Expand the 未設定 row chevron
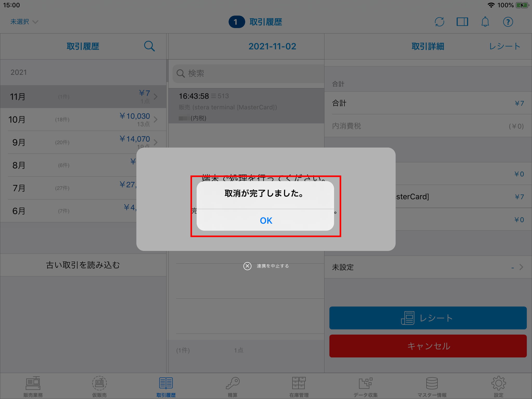Viewport: 532px width, 399px height. click(x=521, y=267)
